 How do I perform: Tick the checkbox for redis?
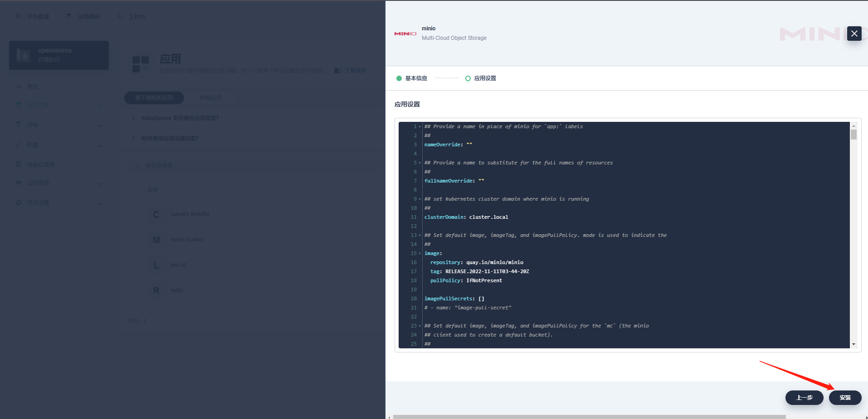pyautogui.click(x=133, y=290)
